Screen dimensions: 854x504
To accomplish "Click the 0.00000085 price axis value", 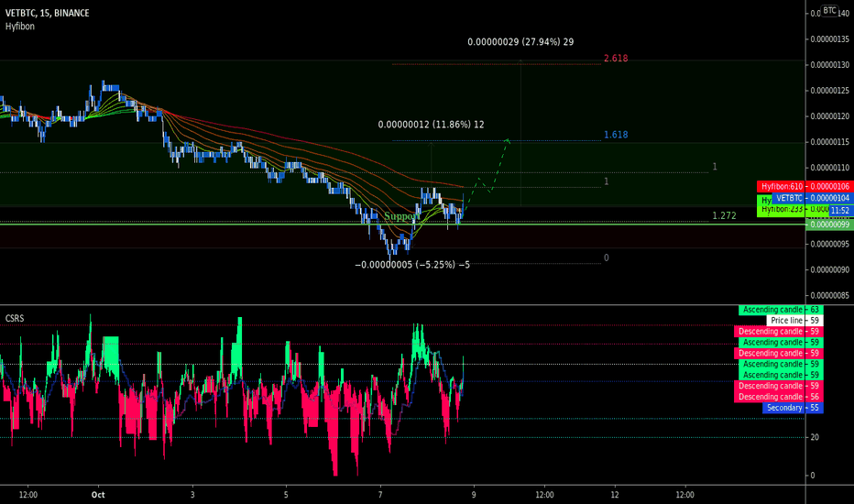I will point(829,295).
